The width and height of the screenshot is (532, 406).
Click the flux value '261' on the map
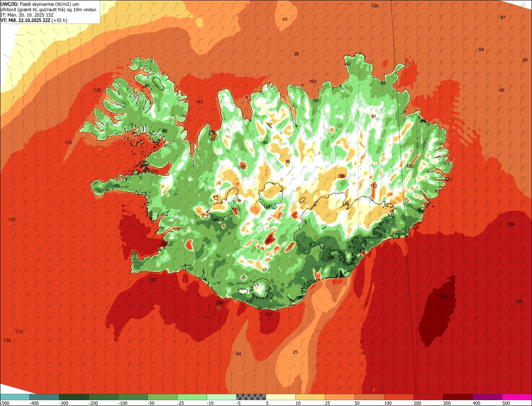(x=269, y=240)
